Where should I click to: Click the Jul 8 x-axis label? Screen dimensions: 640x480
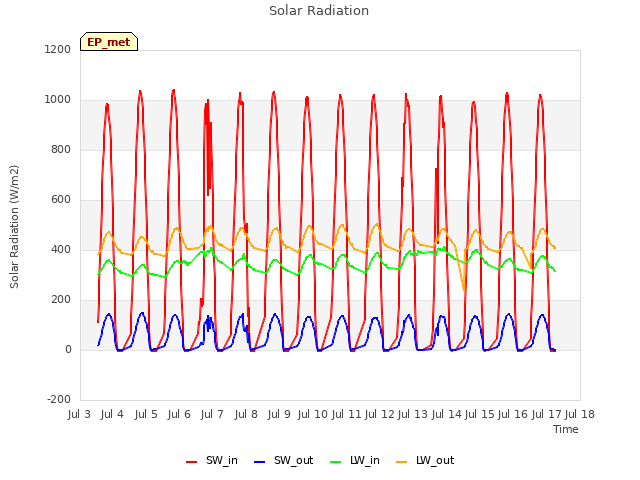click(246, 414)
